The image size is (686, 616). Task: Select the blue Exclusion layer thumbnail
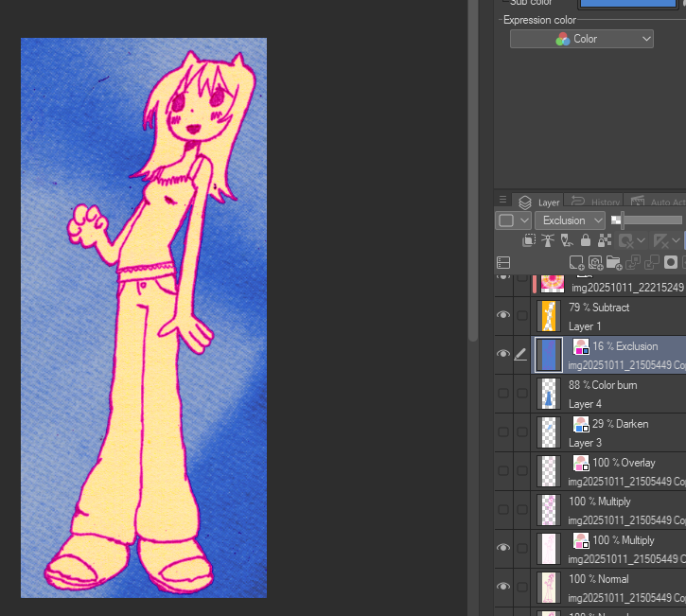[549, 355]
